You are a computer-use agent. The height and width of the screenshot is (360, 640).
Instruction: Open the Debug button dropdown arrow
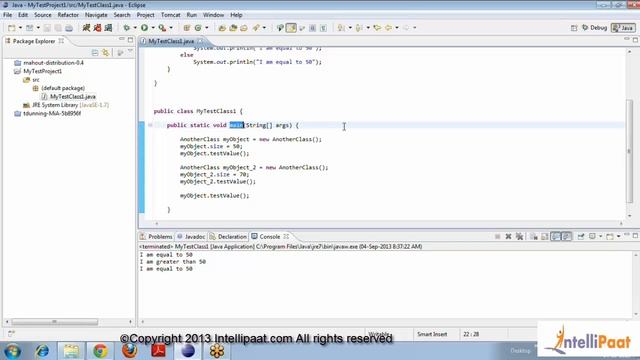pos(135,28)
